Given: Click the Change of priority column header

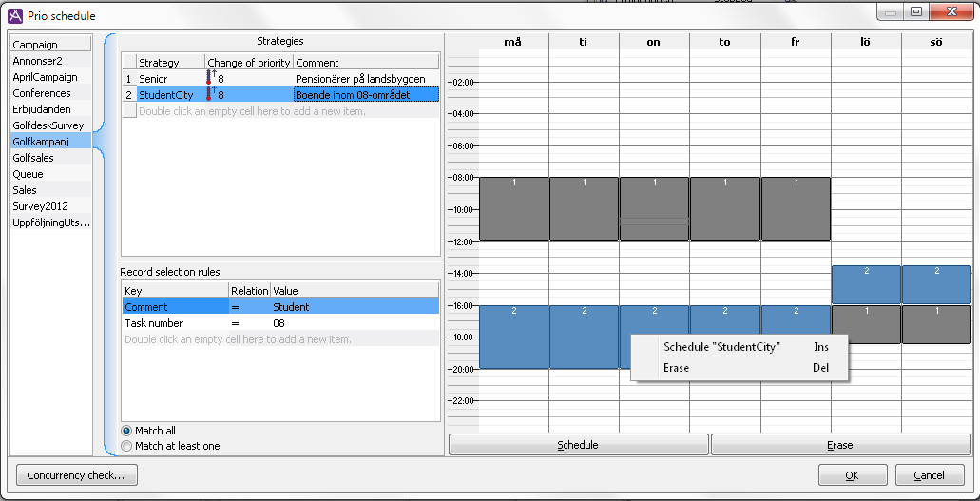Looking at the screenshot, I should pyautogui.click(x=249, y=63).
